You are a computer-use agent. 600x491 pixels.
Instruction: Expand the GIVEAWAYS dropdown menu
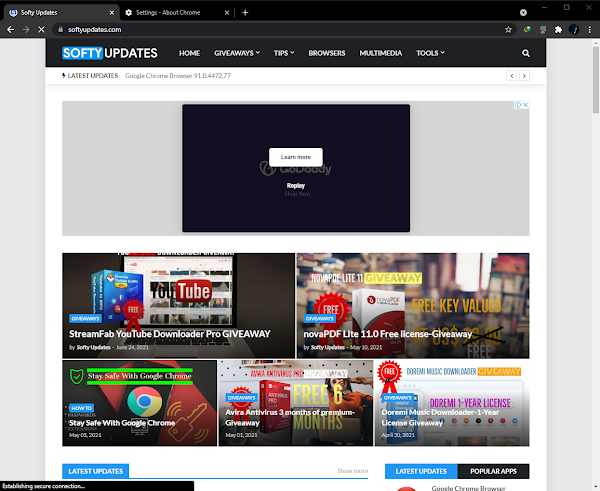pyautogui.click(x=237, y=53)
